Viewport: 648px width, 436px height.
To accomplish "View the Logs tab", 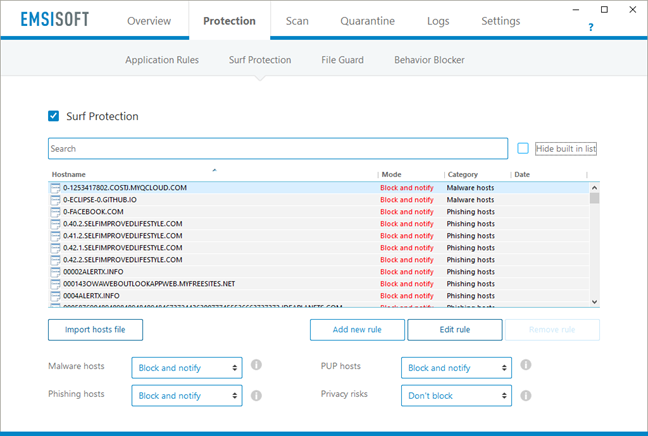I will 438,21.
